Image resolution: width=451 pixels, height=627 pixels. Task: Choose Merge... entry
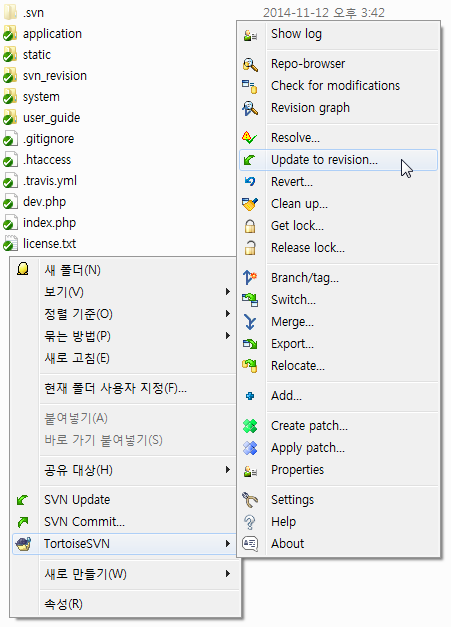(x=339, y=322)
